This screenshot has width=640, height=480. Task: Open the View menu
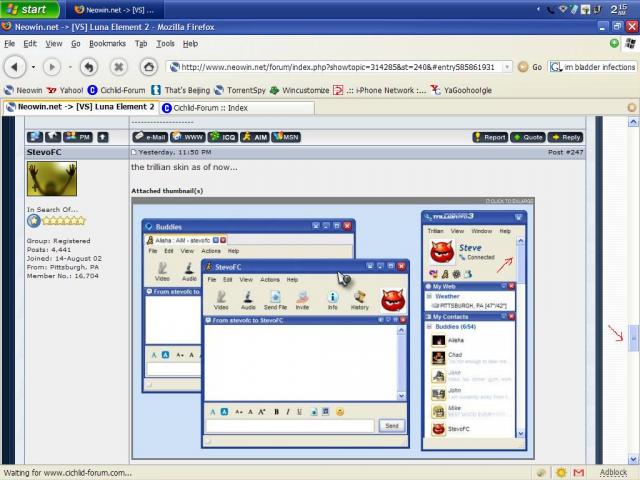(54, 44)
